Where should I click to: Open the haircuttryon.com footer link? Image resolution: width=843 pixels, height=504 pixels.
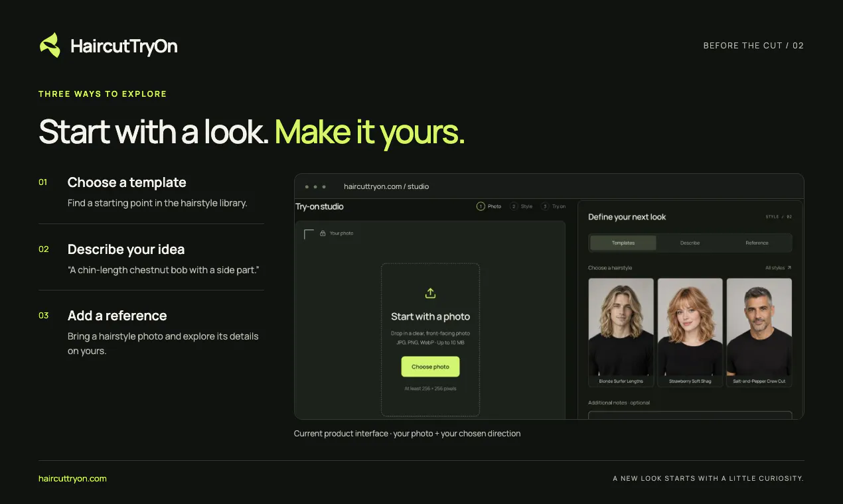tap(72, 478)
